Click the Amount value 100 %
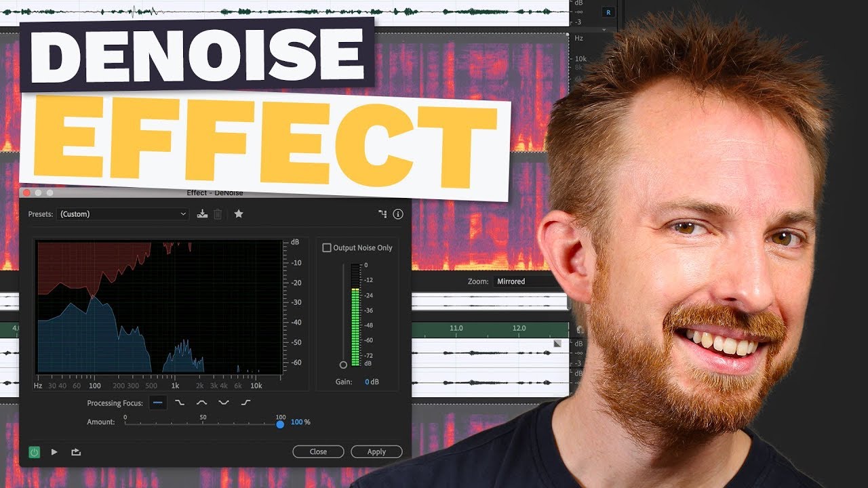Screen dimensions: 868x488 tap(300, 422)
